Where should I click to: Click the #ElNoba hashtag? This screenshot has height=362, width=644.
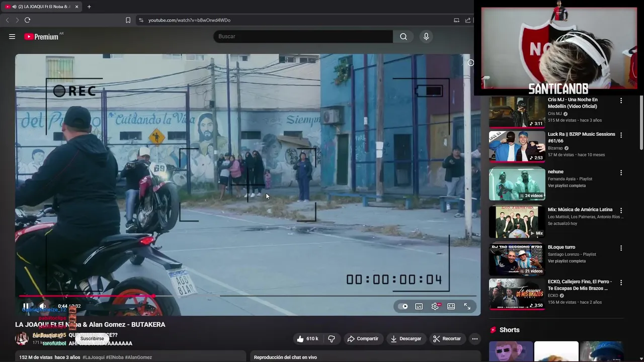pos(116,357)
